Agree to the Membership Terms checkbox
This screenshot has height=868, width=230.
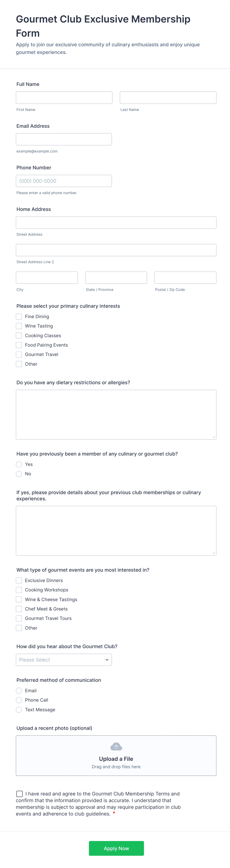pos(20,794)
